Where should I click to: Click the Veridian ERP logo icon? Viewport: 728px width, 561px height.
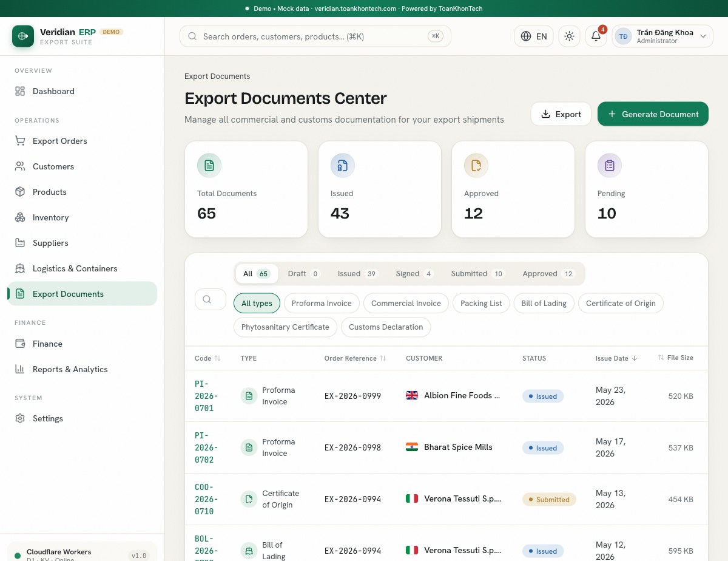click(x=23, y=36)
